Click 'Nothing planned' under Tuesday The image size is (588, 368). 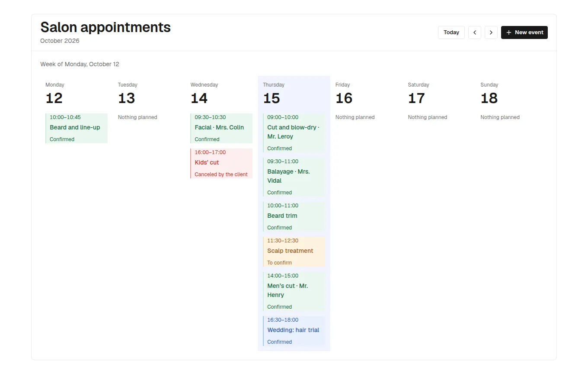[x=137, y=117]
